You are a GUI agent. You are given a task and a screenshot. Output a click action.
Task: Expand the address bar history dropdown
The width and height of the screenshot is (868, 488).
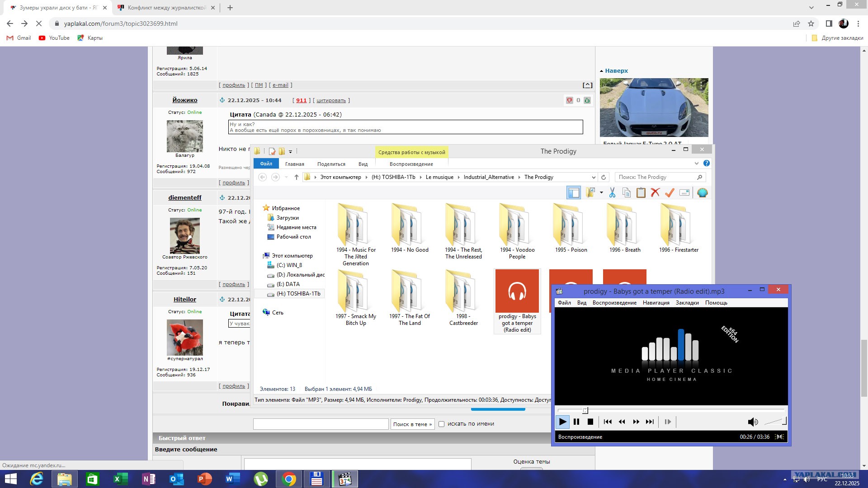(593, 178)
